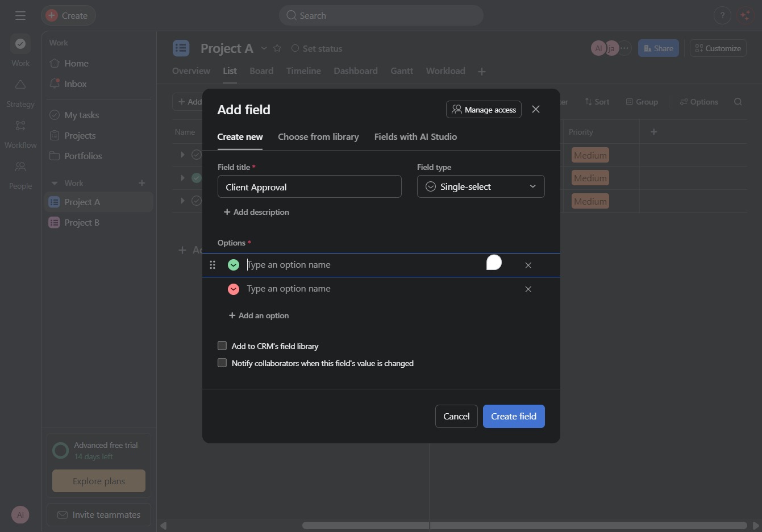Viewport: 762px width, 532px height.
Task: Mark the first task row complete
Action: [197, 155]
